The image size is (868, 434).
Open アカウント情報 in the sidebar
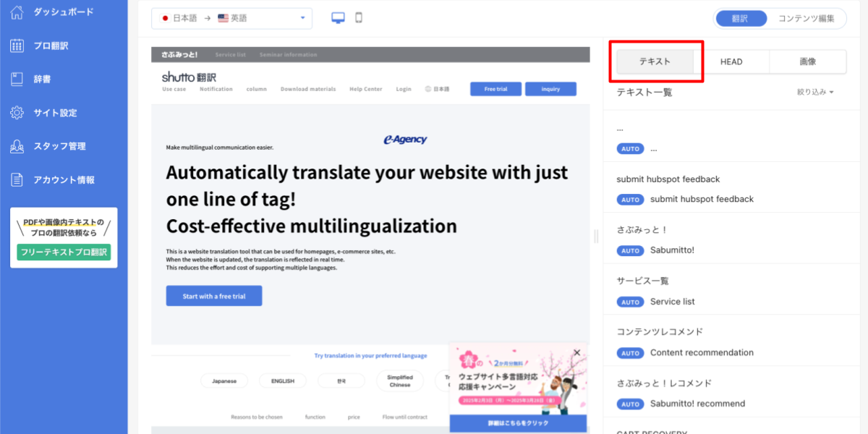tap(64, 179)
